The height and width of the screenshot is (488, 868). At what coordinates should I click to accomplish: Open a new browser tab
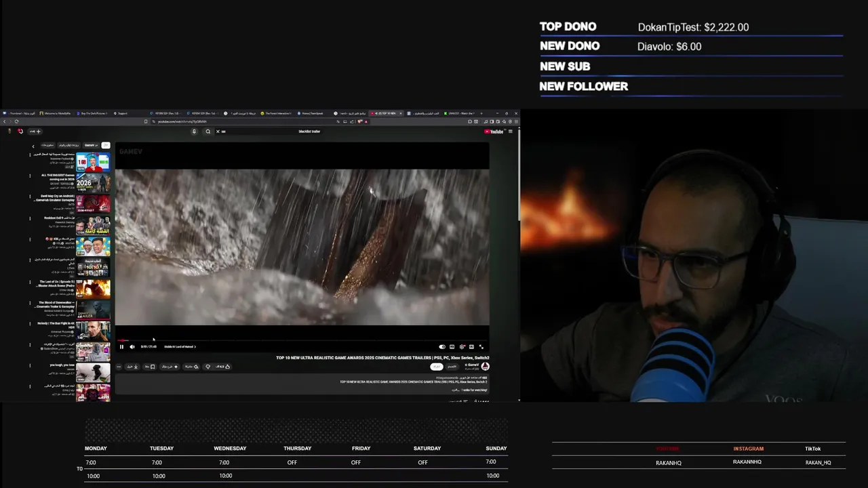(x=482, y=113)
